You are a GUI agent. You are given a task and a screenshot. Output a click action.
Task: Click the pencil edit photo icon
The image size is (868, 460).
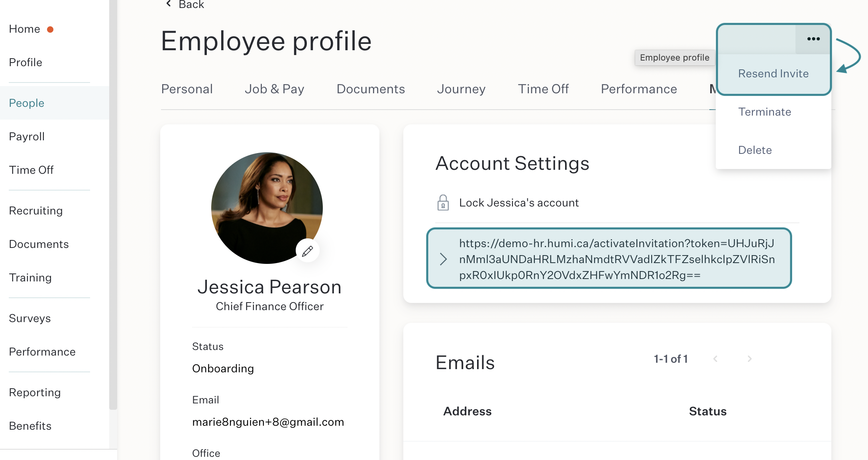pos(308,251)
